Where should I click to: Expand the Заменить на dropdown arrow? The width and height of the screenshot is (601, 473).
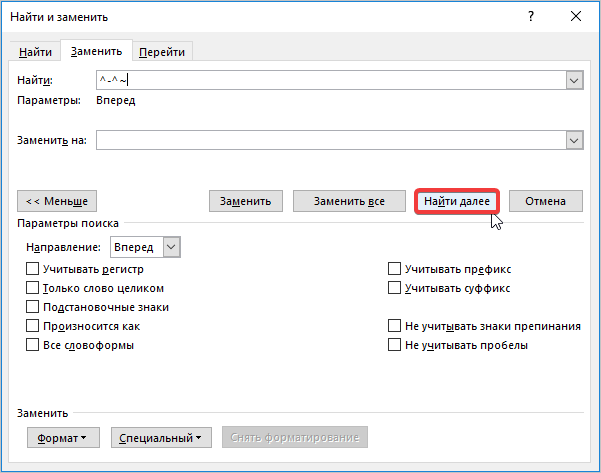coord(574,141)
